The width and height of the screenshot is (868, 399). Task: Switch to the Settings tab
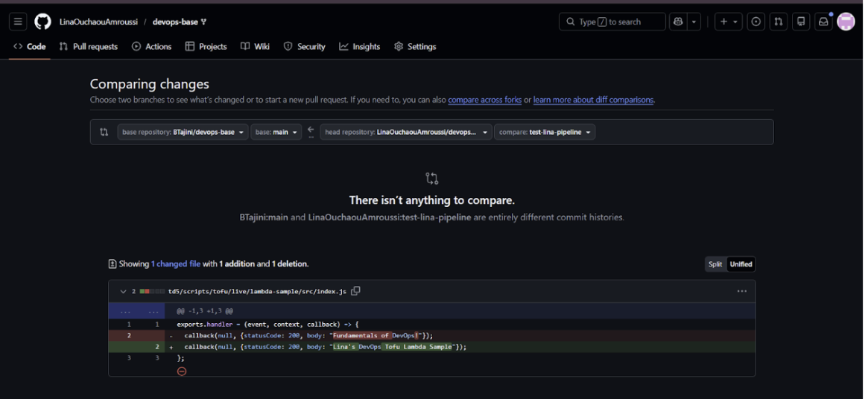(415, 46)
